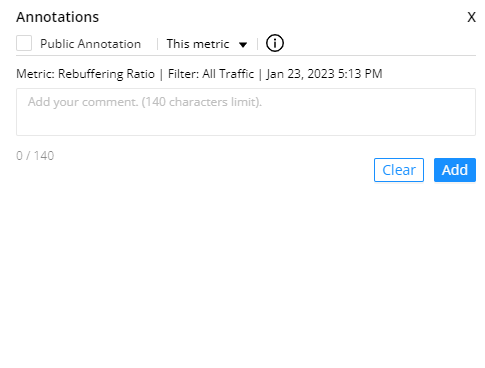Click the 0 / 140 character counter

coord(35,156)
